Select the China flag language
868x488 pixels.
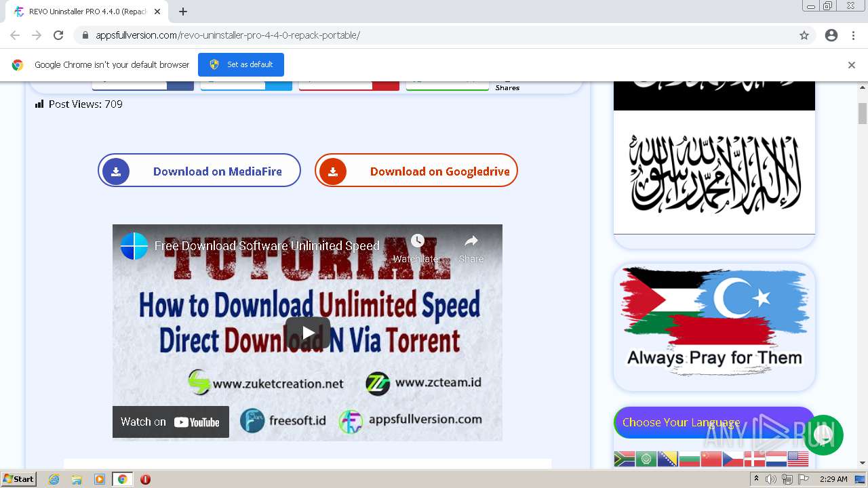[x=711, y=459]
